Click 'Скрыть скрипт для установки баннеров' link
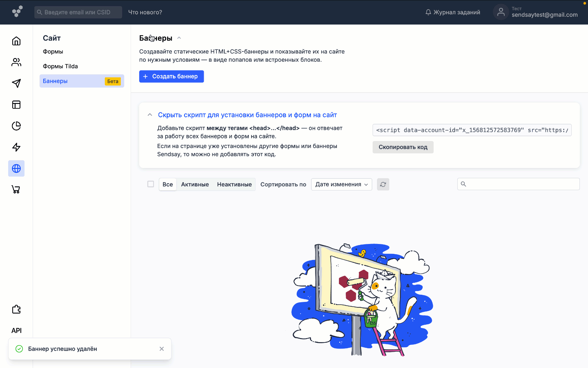Image resolution: width=588 pixels, height=368 pixels. tap(247, 115)
